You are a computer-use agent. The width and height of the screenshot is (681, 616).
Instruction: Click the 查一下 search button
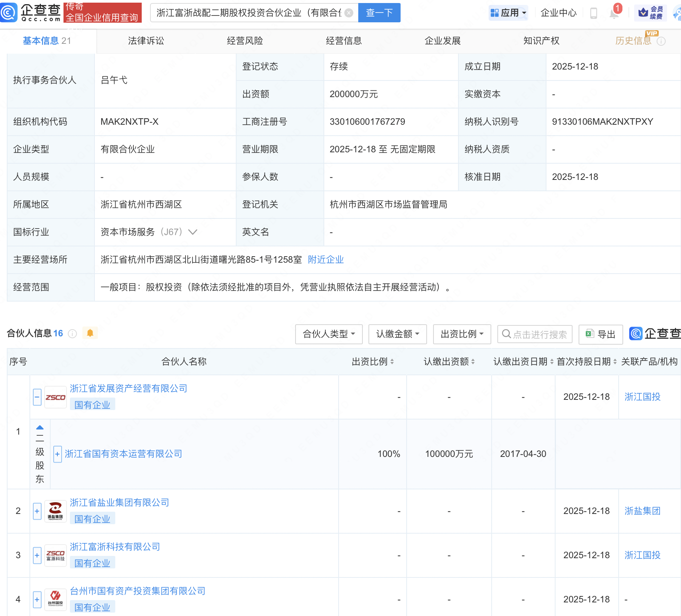(x=379, y=12)
